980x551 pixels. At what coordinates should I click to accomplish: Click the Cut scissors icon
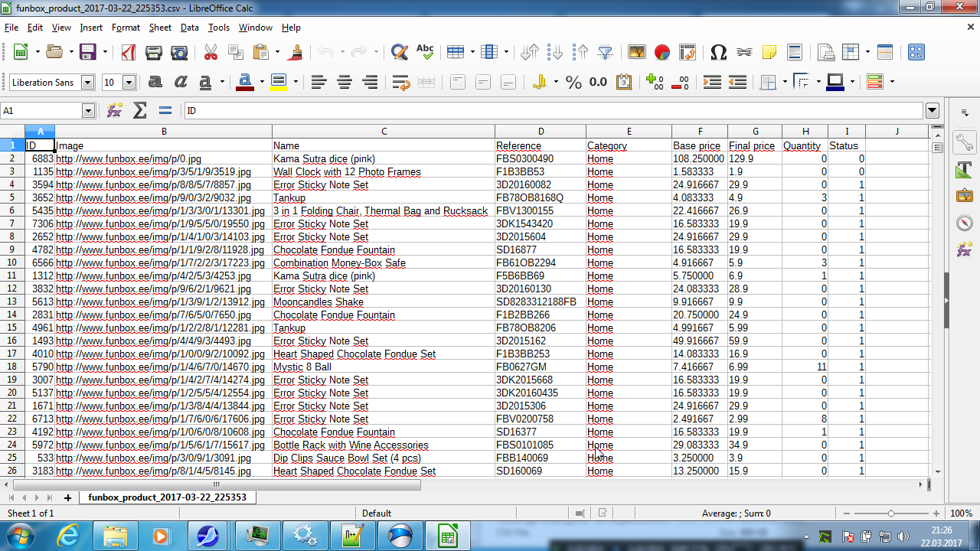point(211,52)
